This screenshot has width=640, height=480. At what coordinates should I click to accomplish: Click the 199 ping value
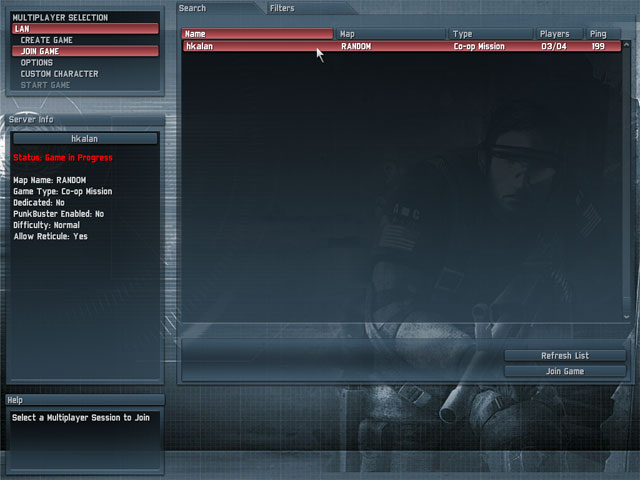[x=598, y=46]
